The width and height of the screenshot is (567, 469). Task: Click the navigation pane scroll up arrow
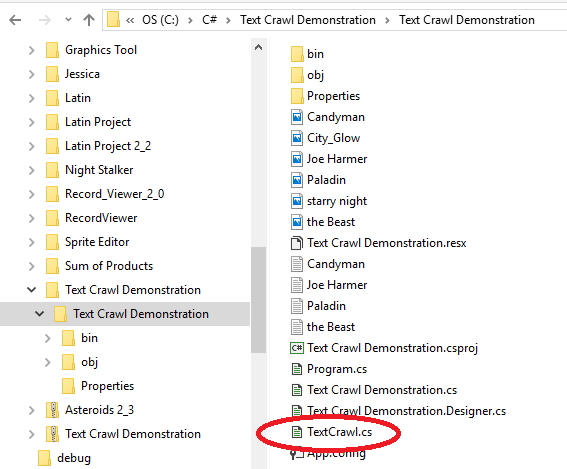click(x=258, y=47)
